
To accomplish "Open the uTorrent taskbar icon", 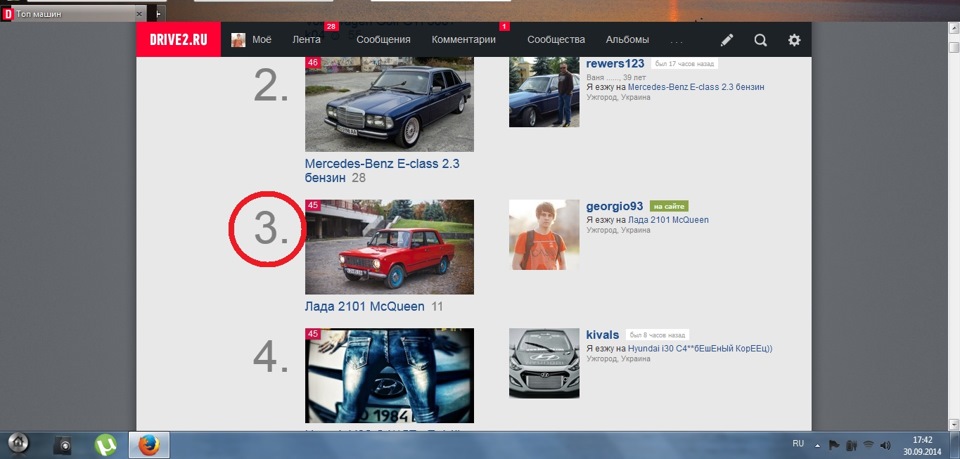I will click(x=105, y=445).
